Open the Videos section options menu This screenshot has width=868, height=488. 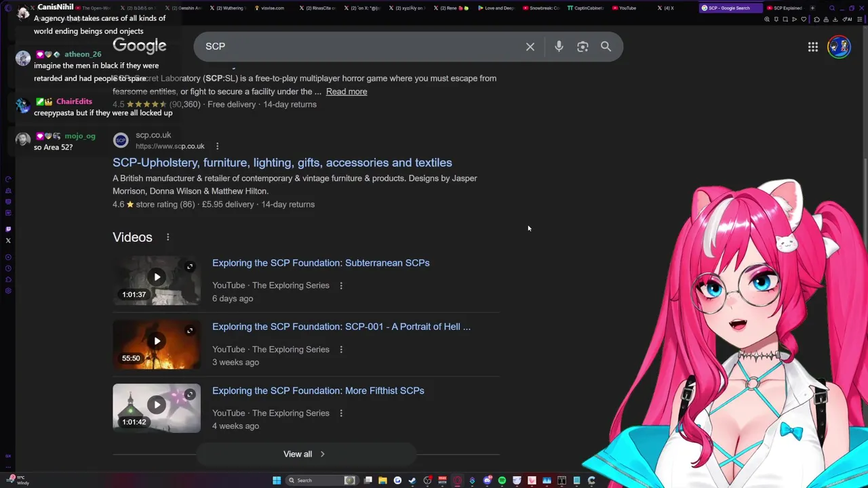click(167, 237)
